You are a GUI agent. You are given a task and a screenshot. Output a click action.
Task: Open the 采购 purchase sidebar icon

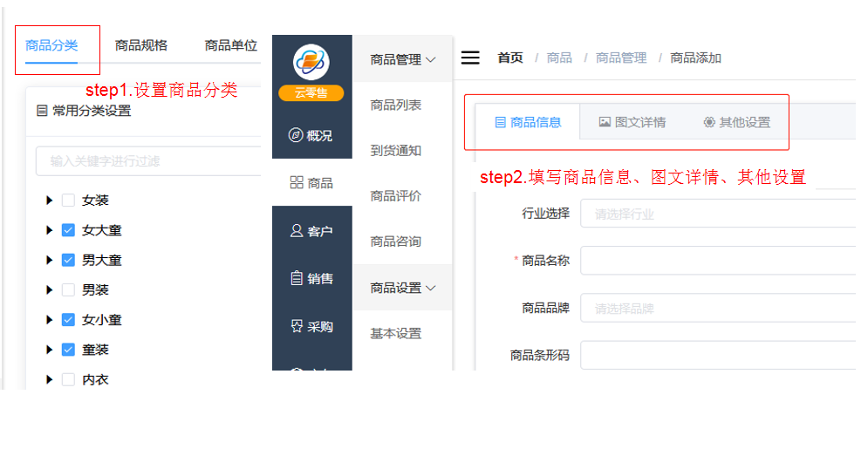(x=296, y=326)
